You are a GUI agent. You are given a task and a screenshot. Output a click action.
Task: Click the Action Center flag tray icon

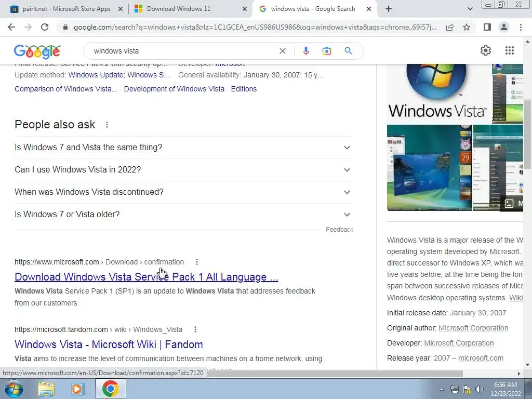(467, 389)
